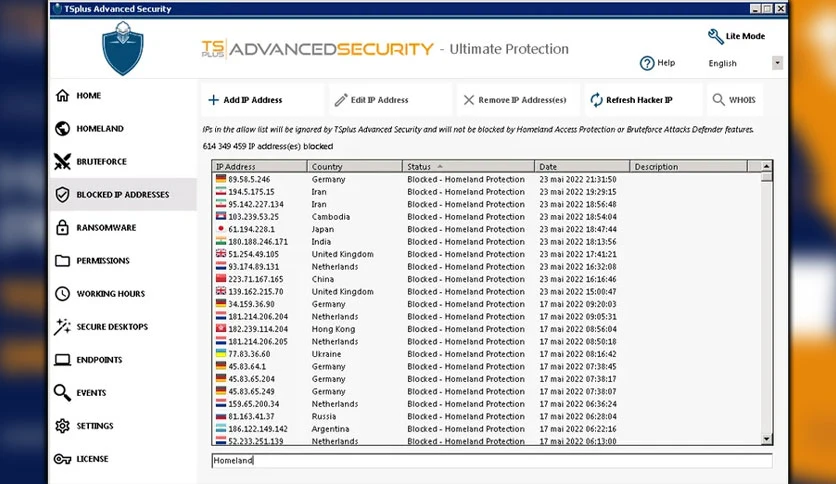
Task: Go to the Bruteforce section
Action: pyautogui.click(x=123, y=162)
